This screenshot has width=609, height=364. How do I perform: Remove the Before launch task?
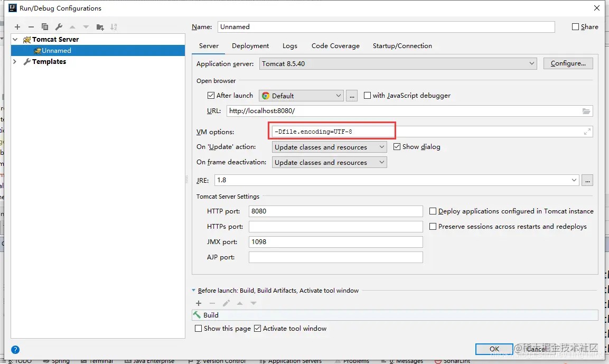(212, 303)
